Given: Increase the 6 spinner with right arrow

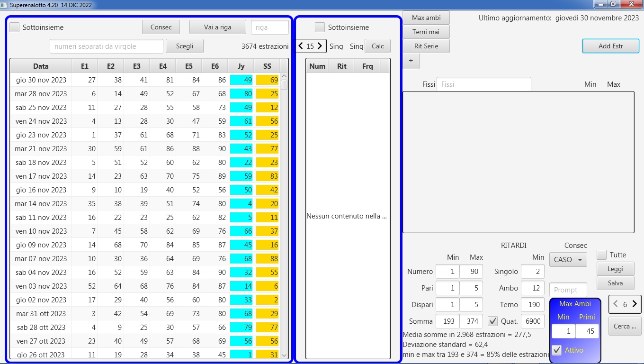Looking at the screenshot, I should pos(635,304).
